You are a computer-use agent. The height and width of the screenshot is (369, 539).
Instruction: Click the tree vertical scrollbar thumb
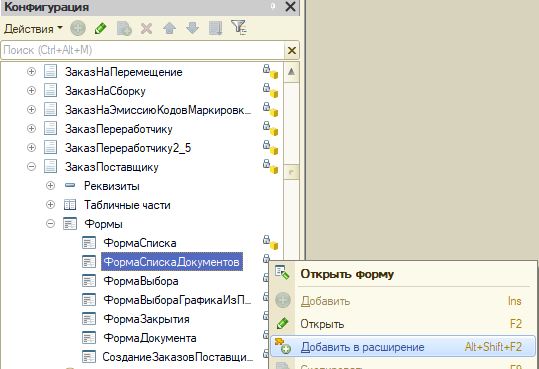coord(291,172)
